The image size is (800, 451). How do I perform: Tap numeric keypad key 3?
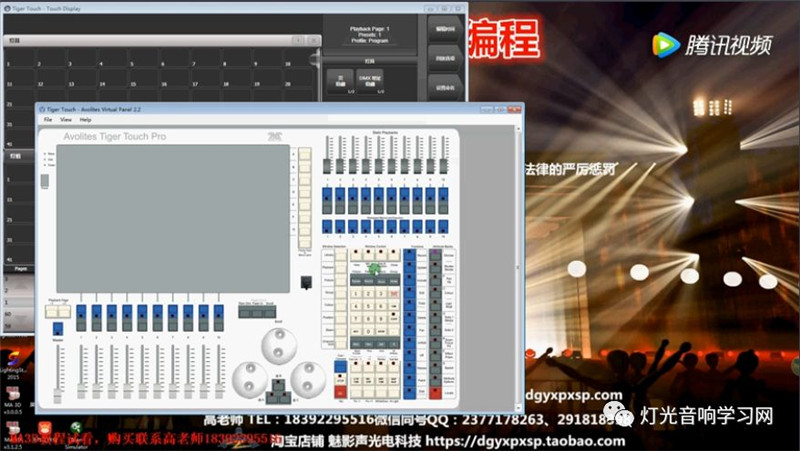pyautogui.click(x=381, y=294)
